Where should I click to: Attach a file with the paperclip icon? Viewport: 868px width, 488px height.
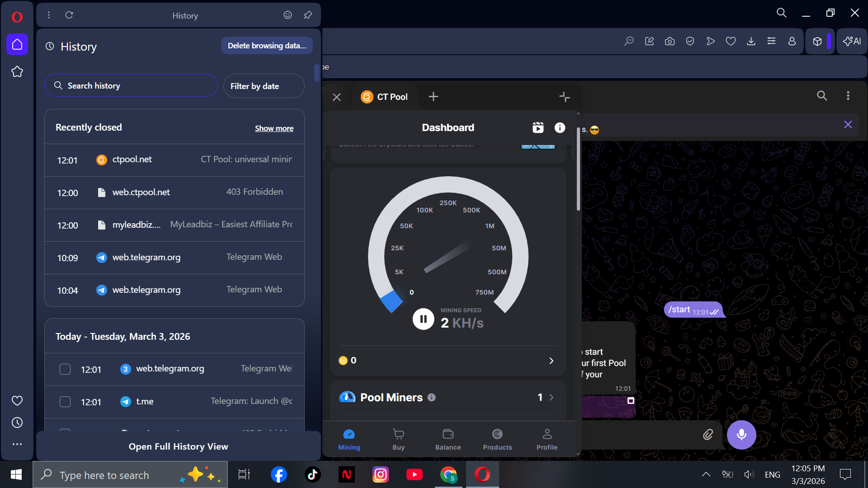click(x=708, y=435)
